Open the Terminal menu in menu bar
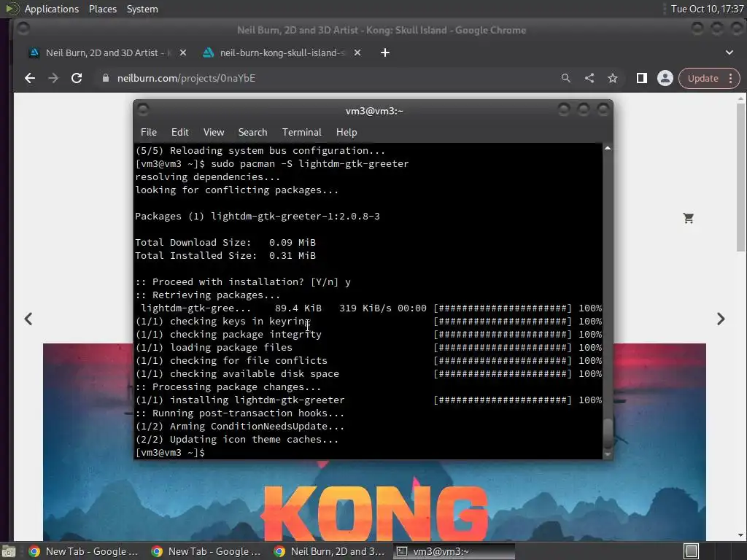This screenshot has width=747, height=560. tap(301, 132)
